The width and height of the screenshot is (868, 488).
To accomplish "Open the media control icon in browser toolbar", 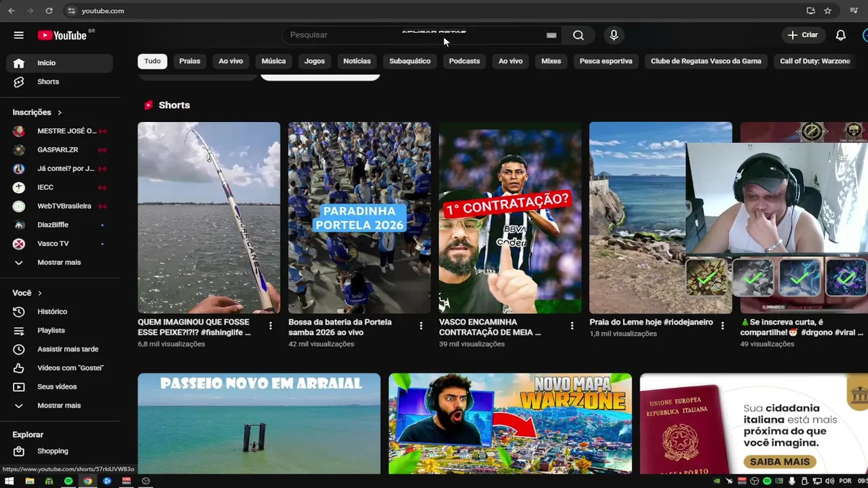I will point(854,11).
